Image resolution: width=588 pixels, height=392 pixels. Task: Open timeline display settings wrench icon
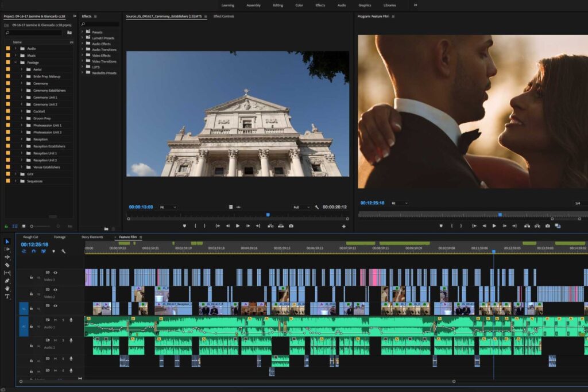63,251
